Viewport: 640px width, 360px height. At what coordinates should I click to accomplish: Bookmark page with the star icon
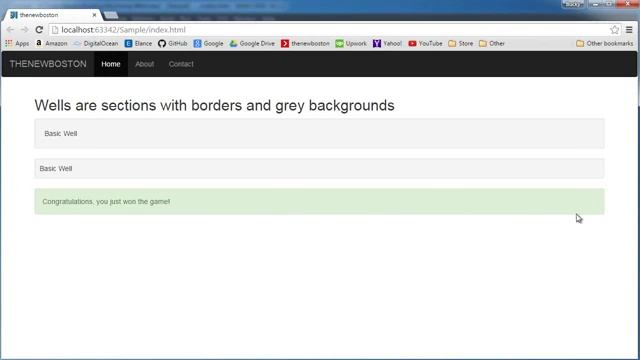click(x=614, y=30)
